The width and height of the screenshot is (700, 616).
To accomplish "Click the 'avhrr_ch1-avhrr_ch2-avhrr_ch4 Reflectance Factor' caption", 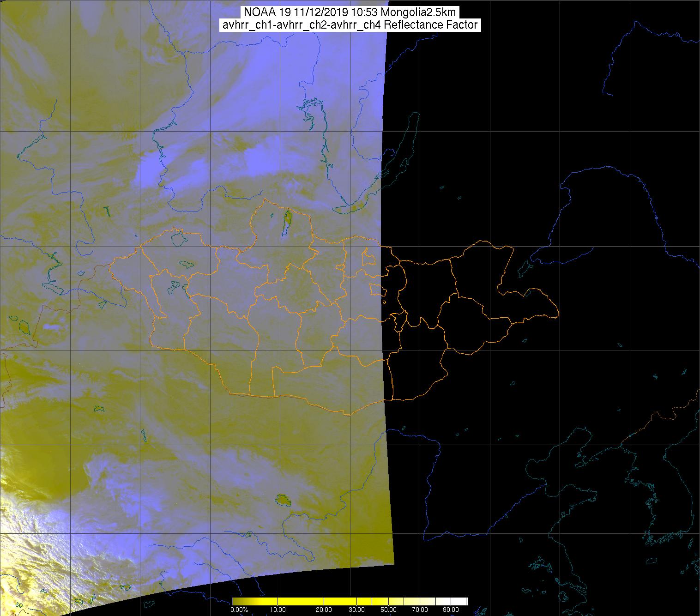I will pyautogui.click(x=350, y=25).
